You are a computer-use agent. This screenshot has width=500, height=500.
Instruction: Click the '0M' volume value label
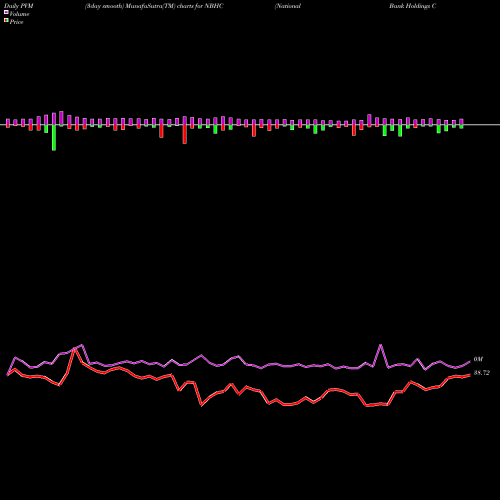(478, 359)
